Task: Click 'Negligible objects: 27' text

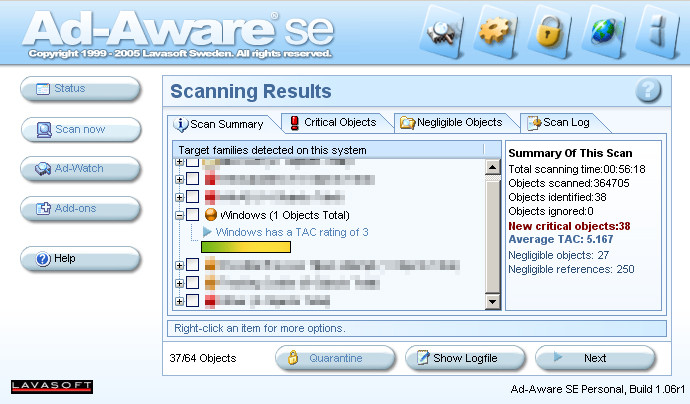Action: pos(558,255)
